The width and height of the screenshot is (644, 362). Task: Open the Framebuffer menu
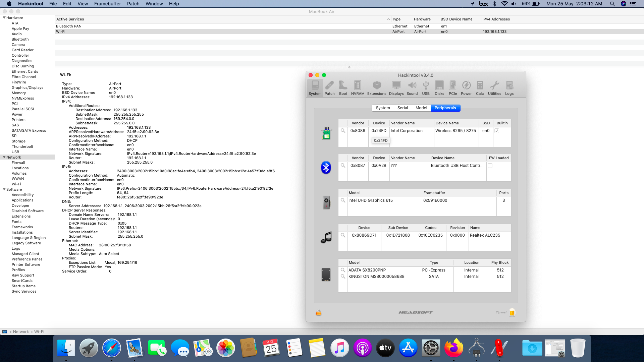(x=107, y=4)
